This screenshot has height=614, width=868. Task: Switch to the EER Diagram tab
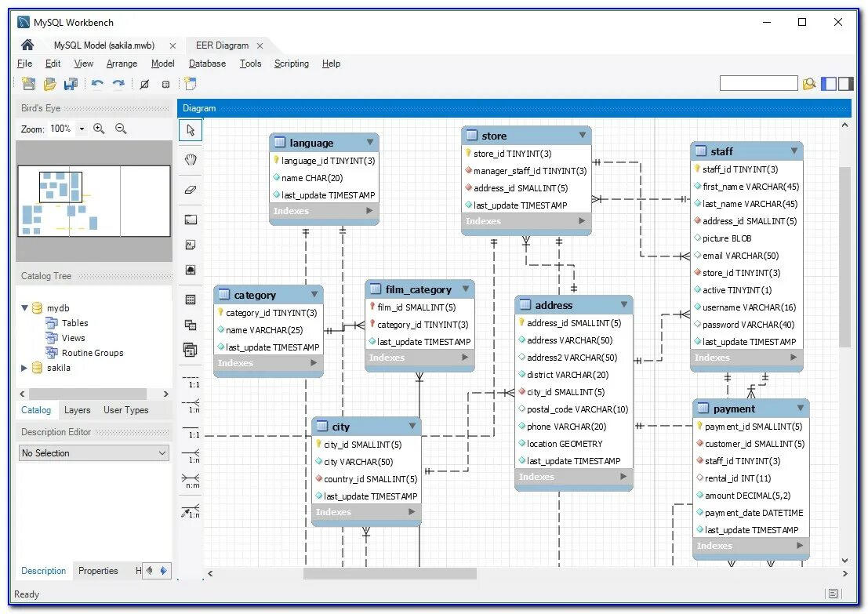(222, 45)
